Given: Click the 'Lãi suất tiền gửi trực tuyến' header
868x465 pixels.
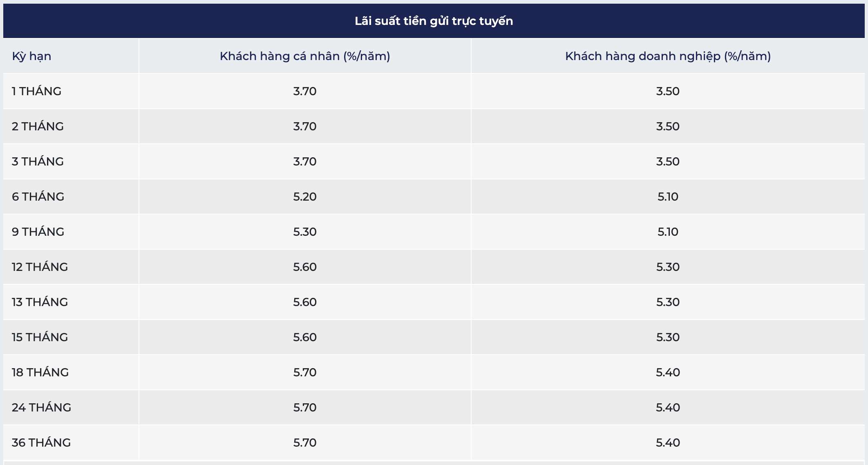Looking at the screenshot, I should tap(434, 21).
